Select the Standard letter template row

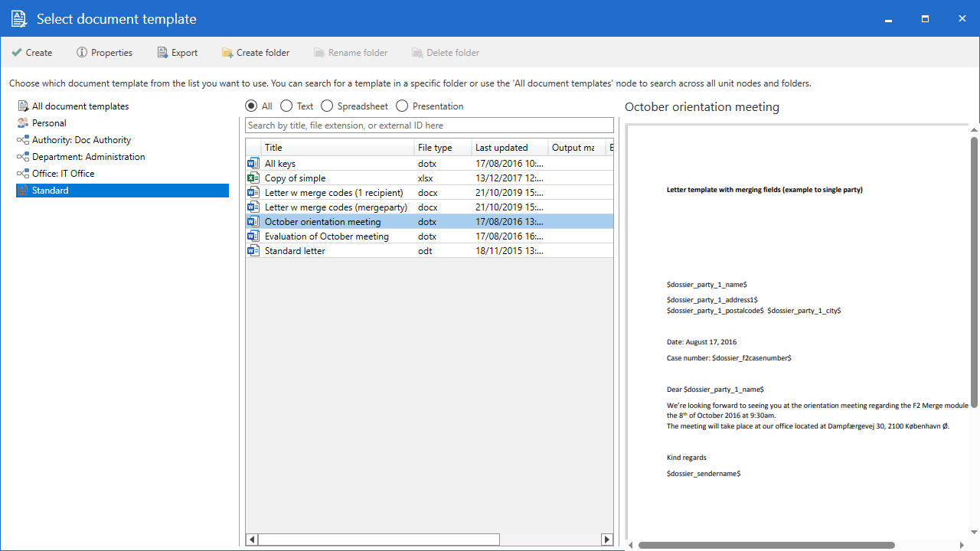295,251
